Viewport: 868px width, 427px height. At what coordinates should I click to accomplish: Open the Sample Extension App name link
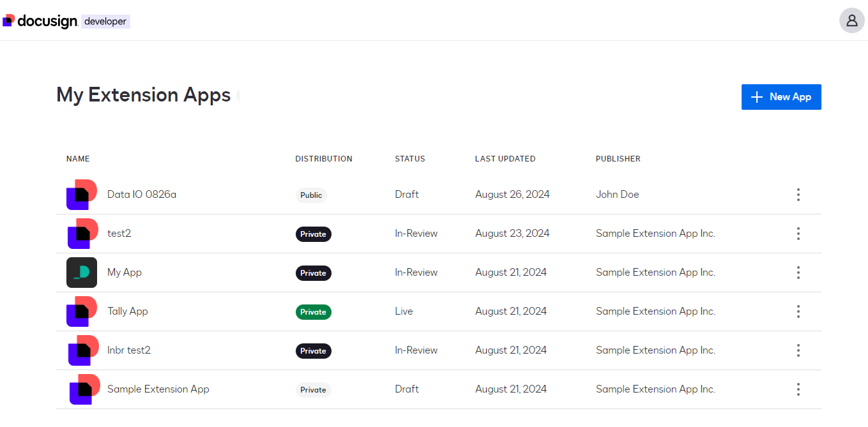[x=158, y=389]
